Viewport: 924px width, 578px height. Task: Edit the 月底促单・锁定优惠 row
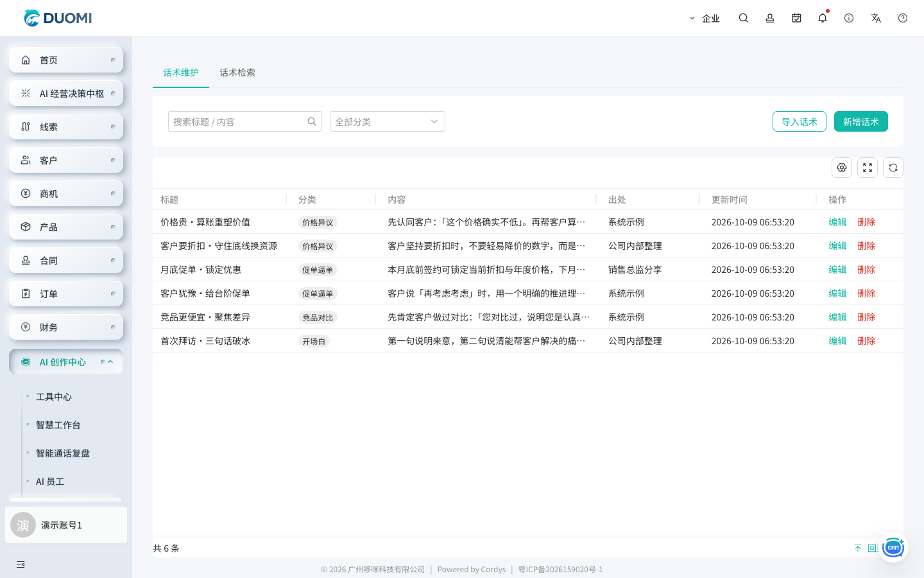[837, 269]
